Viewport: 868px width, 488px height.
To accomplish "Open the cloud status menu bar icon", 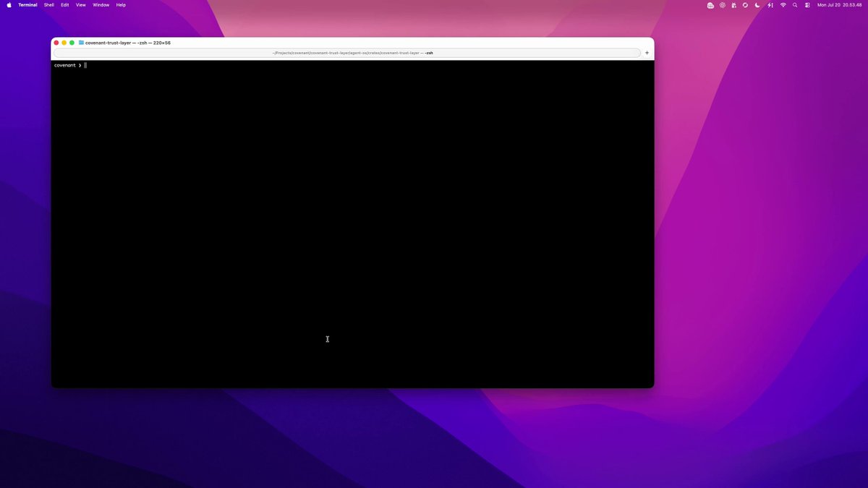I will [710, 5].
